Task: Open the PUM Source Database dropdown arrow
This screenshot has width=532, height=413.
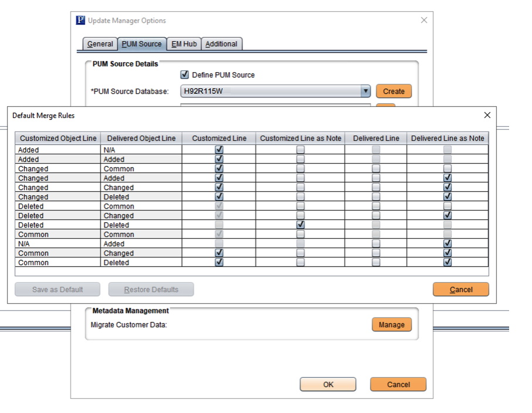Action: tap(365, 92)
